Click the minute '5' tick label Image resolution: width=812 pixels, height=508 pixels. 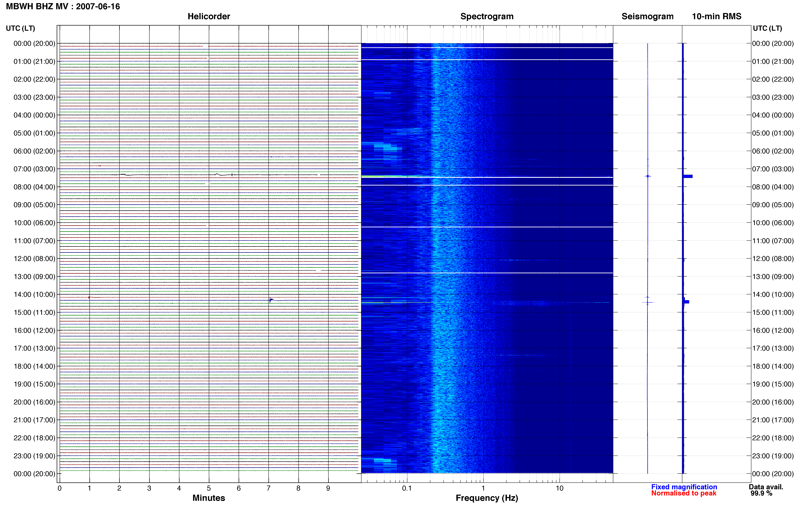tap(209, 488)
